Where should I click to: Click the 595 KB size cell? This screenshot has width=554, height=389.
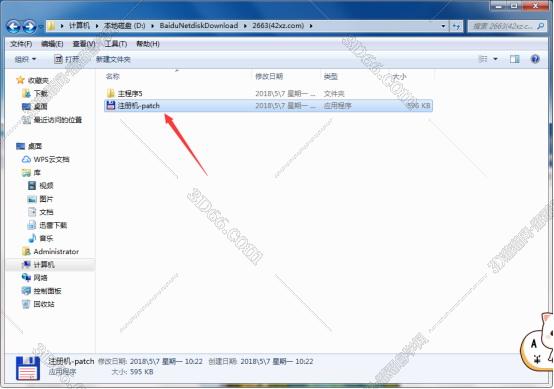(x=419, y=105)
